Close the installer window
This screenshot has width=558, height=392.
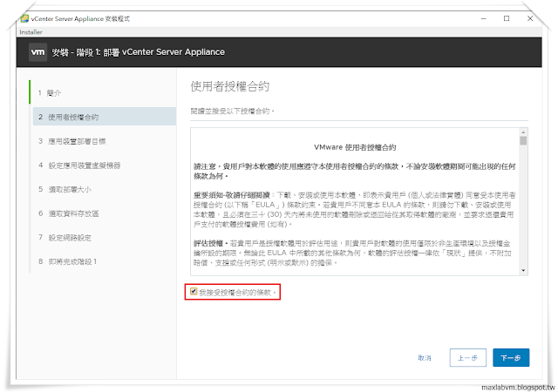tap(530, 18)
